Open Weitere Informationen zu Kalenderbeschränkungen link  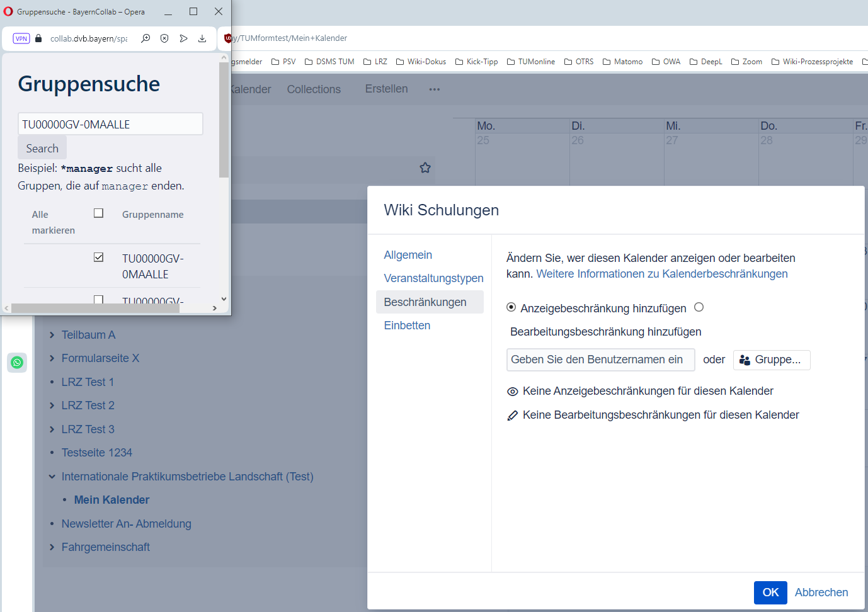661,274
